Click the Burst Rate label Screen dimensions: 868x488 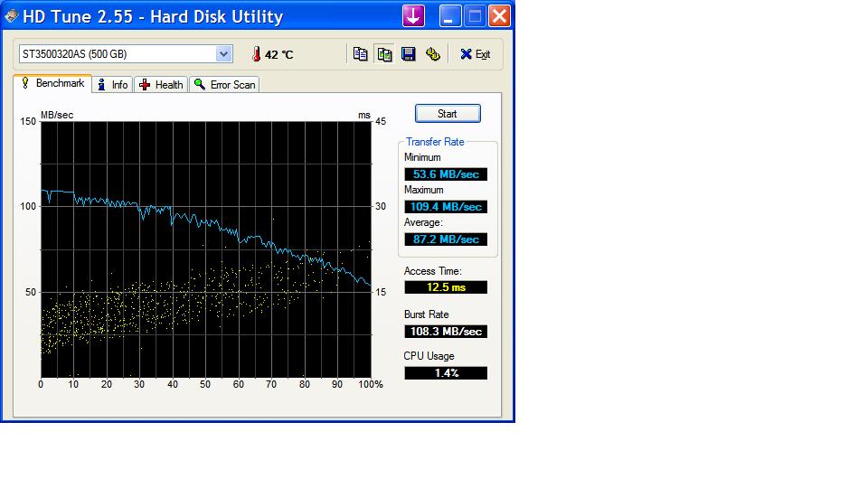coord(426,314)
